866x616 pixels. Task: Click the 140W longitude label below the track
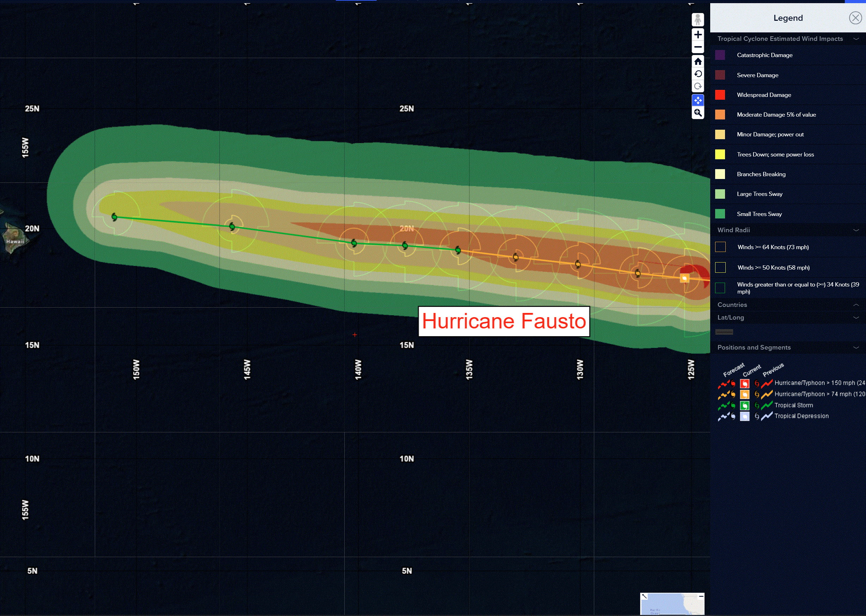pyautogui.click(x=358, y=369)
